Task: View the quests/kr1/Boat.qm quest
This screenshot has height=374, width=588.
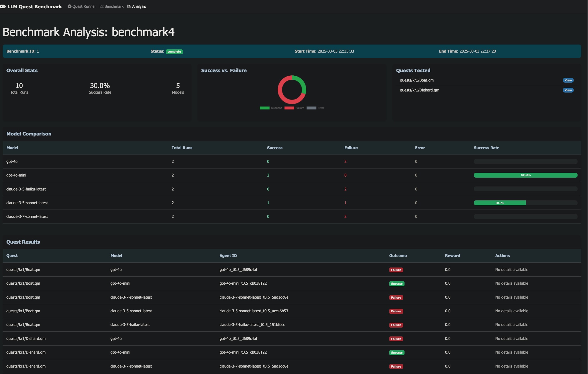Action: tap(568, 80)
